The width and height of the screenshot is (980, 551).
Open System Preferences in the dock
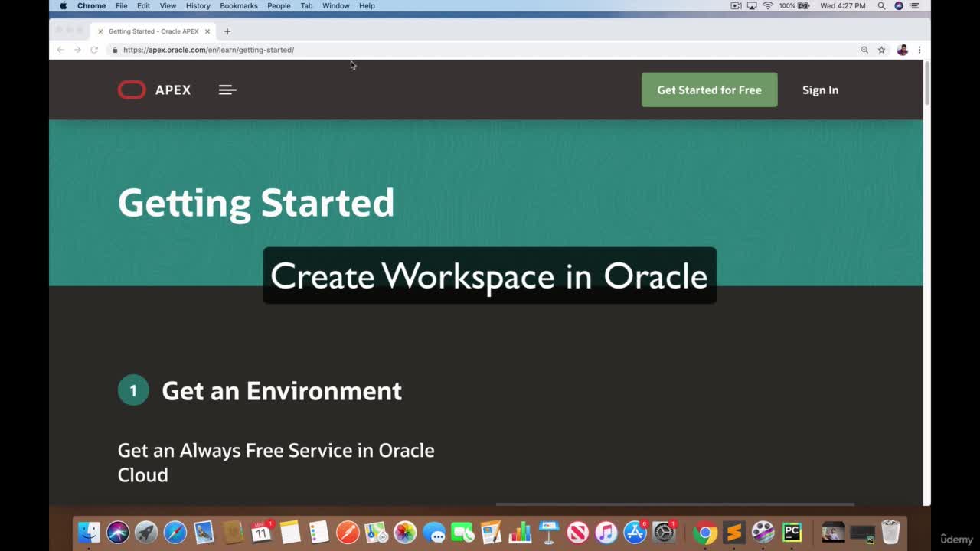click(x=664, y=532)
